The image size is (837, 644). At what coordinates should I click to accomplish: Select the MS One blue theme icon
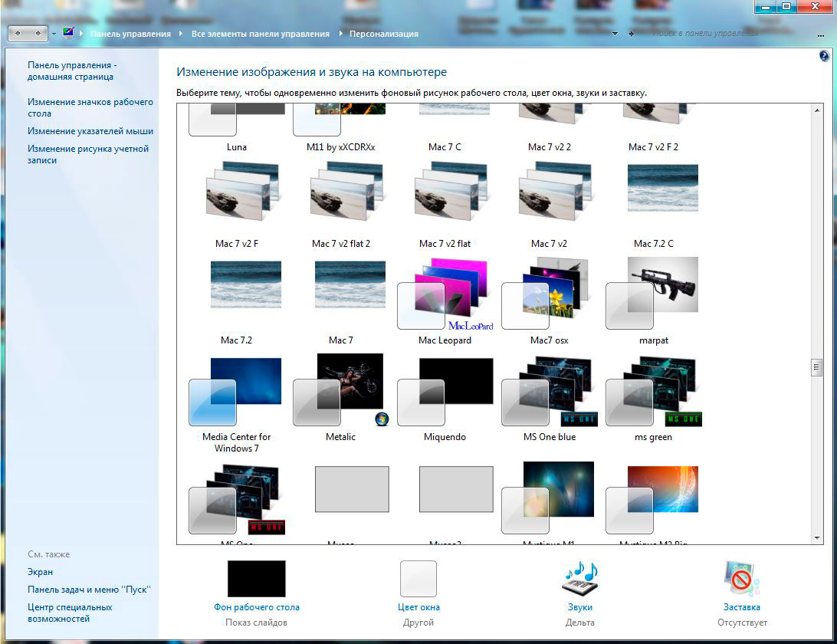click(550, 392)
